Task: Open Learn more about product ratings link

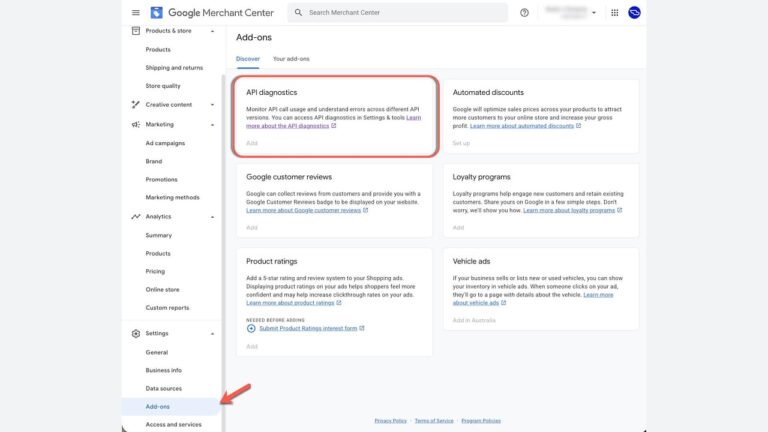Action: point(290,303)
